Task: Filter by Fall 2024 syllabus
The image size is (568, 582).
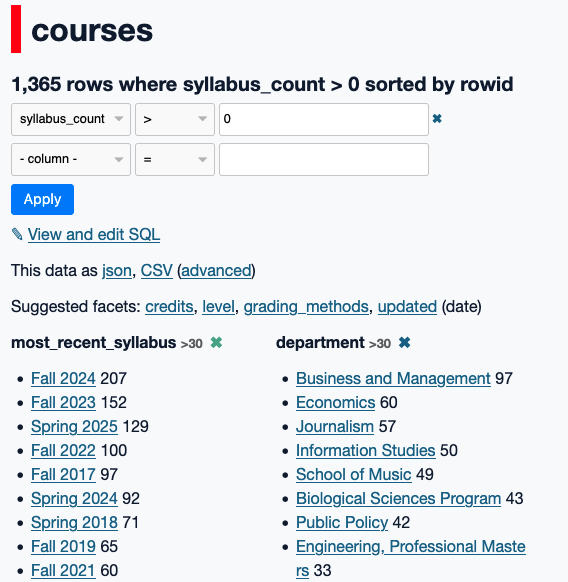Action: (63, 379)
